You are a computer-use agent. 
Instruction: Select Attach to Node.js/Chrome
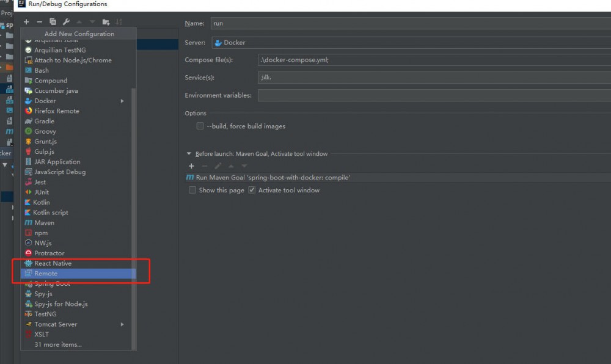coord(78,60)
